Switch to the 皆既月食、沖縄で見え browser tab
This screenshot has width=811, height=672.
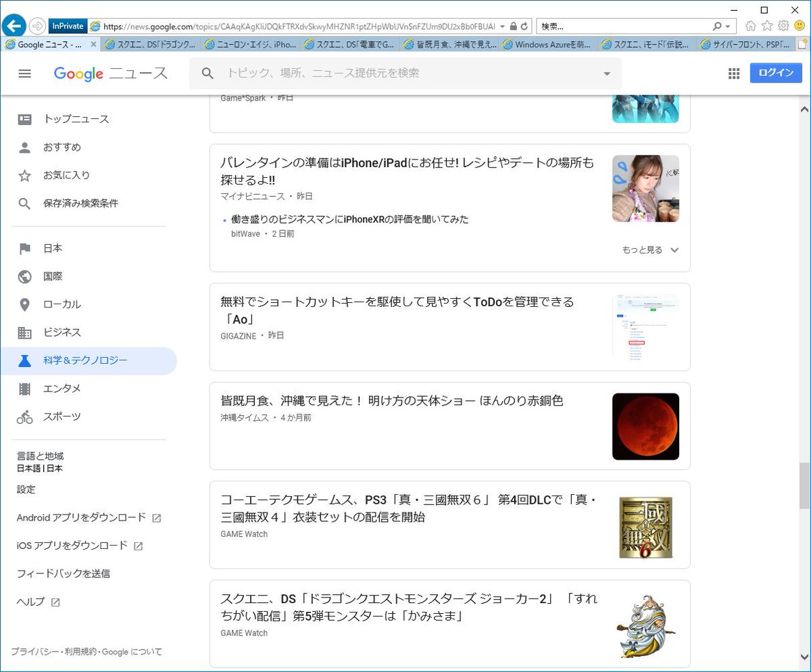[x=450, y=45]
